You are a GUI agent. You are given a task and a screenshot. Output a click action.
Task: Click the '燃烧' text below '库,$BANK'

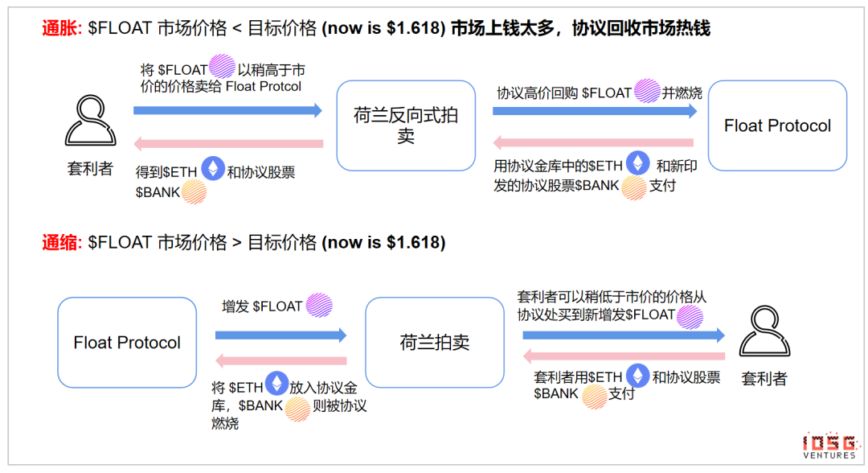pos(225,423)
